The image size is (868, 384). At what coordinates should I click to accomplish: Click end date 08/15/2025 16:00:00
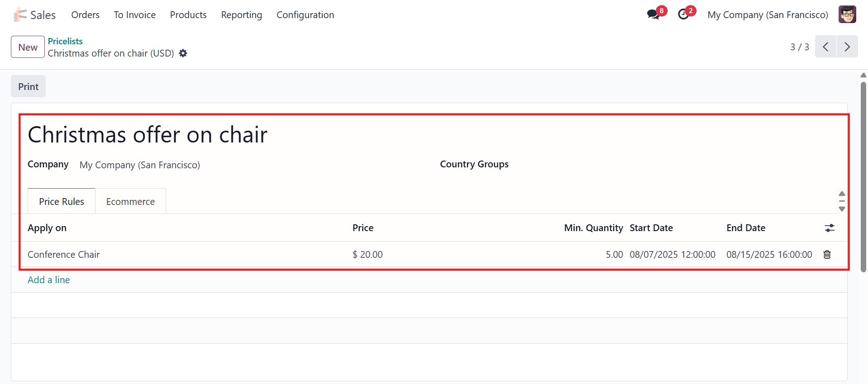769,255
